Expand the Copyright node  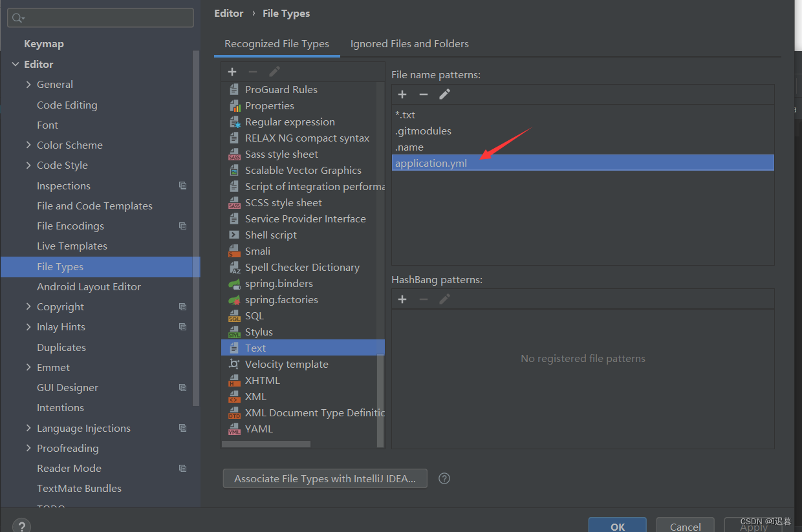click(28, 306)
